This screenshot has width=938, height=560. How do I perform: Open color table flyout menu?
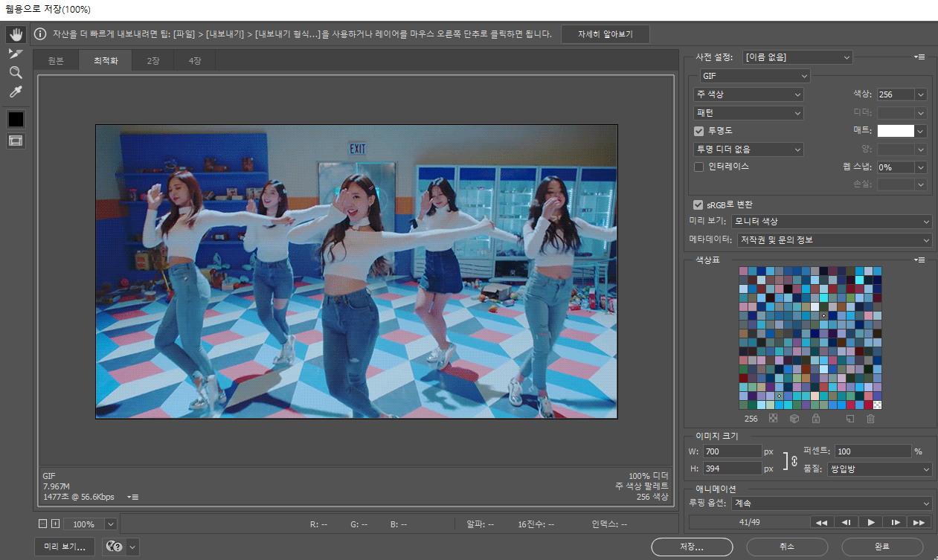tap(920, 260)
